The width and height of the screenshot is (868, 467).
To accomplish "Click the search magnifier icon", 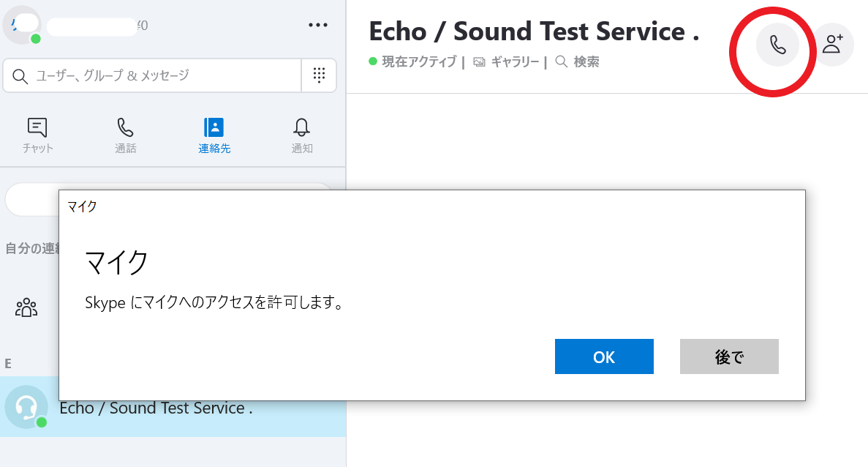I will (20, 76).
